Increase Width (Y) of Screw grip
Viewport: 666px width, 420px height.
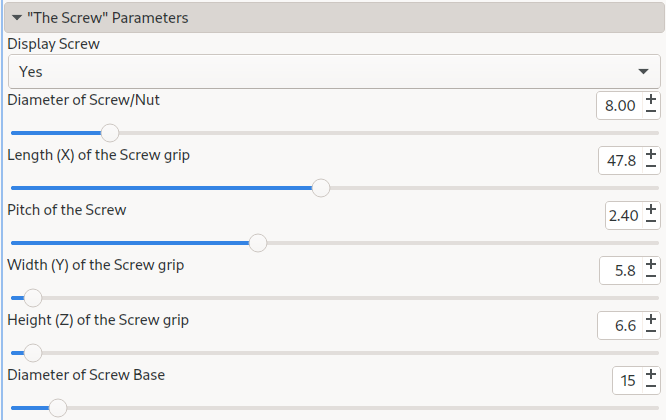651,264
